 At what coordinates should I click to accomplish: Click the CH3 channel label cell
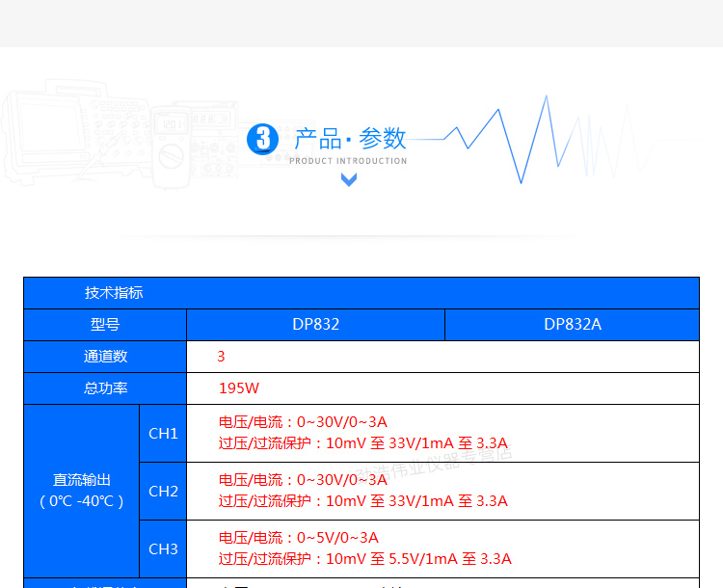(163, 548)
